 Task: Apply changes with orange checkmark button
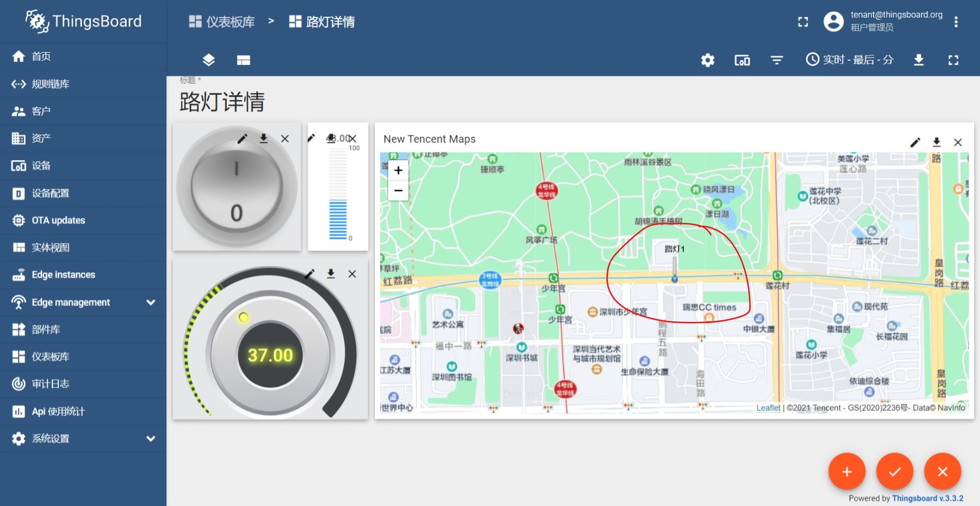895,472
